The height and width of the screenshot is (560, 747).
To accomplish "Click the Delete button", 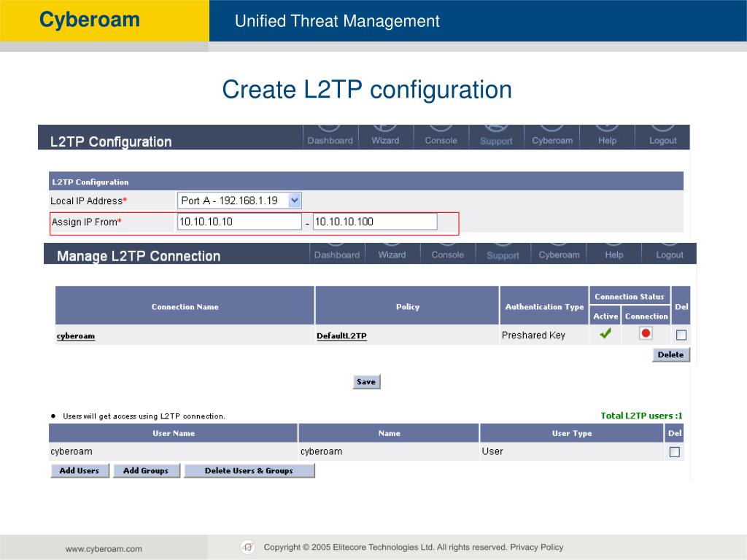I will point(671,354).
